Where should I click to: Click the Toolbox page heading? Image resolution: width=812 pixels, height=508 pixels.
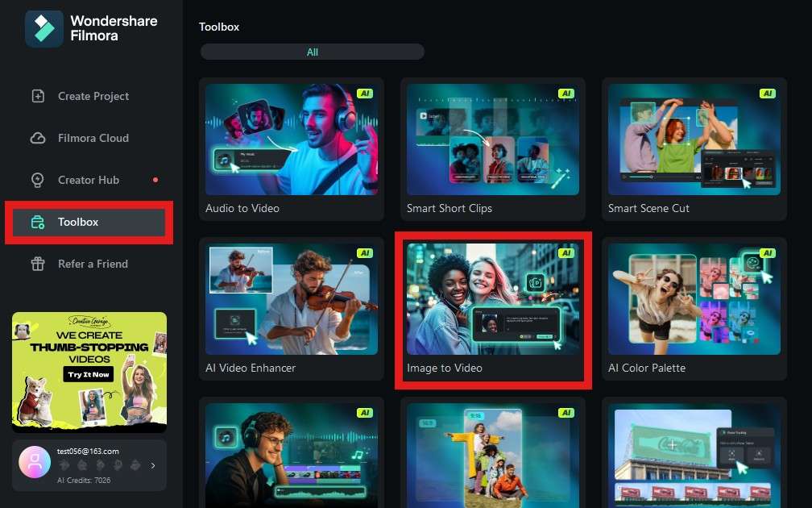(x=219, y=27)
